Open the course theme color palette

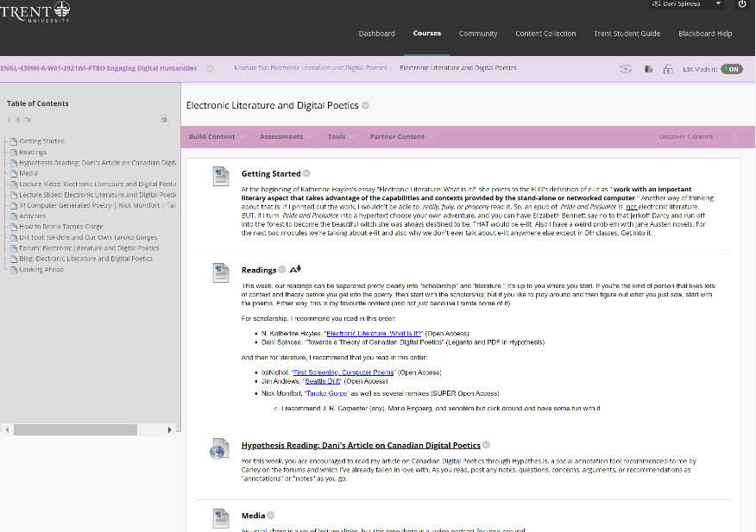(x=648, y=69)
